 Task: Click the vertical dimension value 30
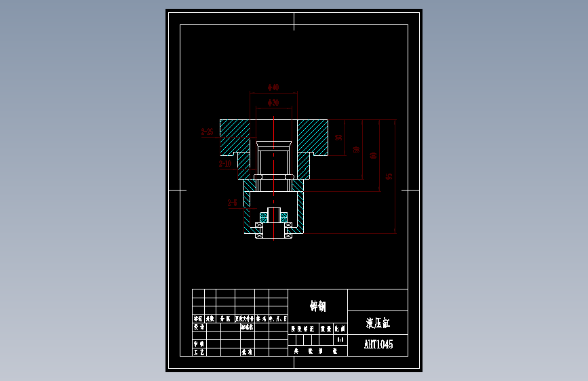click(338, 138)
